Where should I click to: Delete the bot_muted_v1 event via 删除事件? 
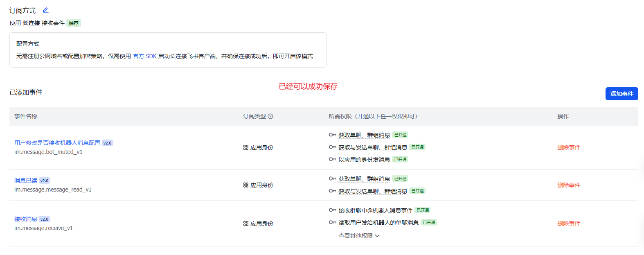pos(569,147)
